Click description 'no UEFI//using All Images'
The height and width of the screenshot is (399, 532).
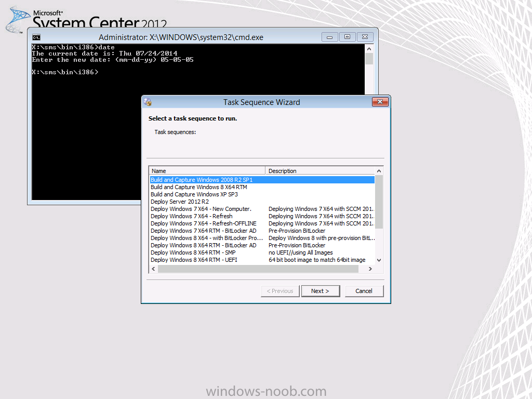[x=301, y=252]
